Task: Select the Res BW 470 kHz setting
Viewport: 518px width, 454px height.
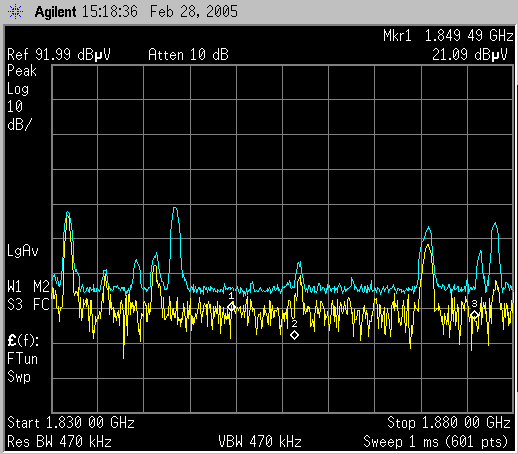Action: [x=59, y=442]
